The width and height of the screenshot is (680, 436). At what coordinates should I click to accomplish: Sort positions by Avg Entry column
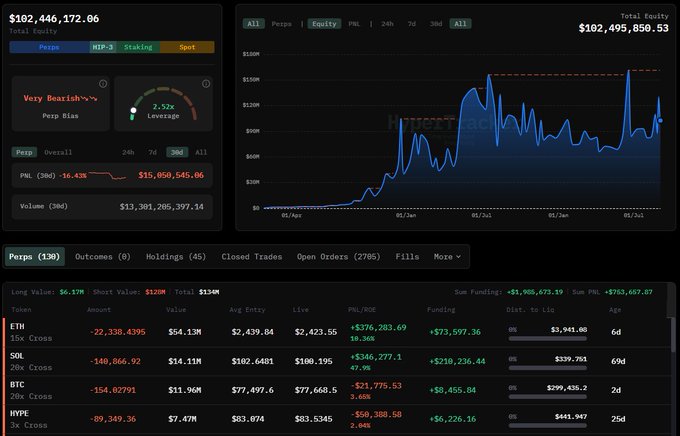click(247, 309)
